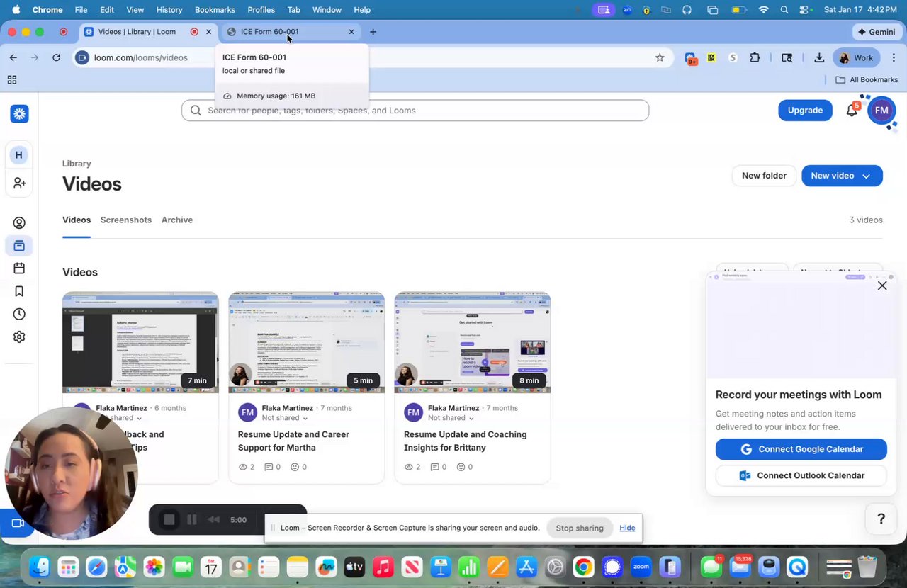Switch to the Videos tab
Screen dimensions: 907x588
(x=77, y=220)
